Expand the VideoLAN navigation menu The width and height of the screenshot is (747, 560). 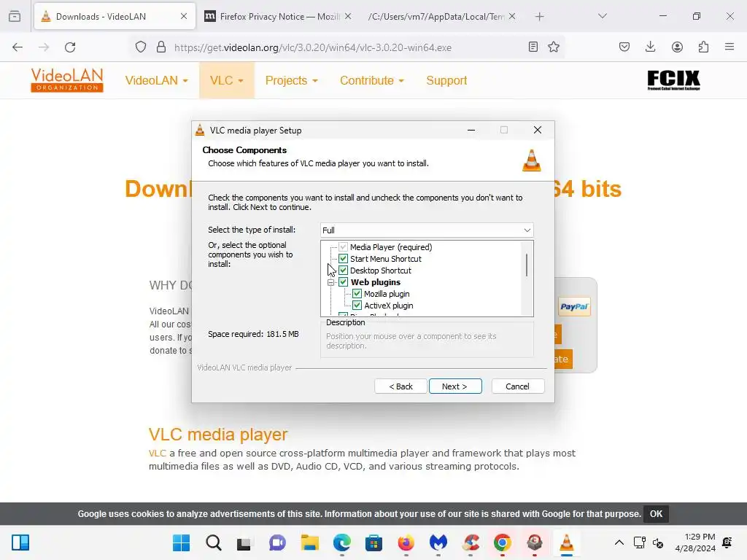[x=156, y=80]
